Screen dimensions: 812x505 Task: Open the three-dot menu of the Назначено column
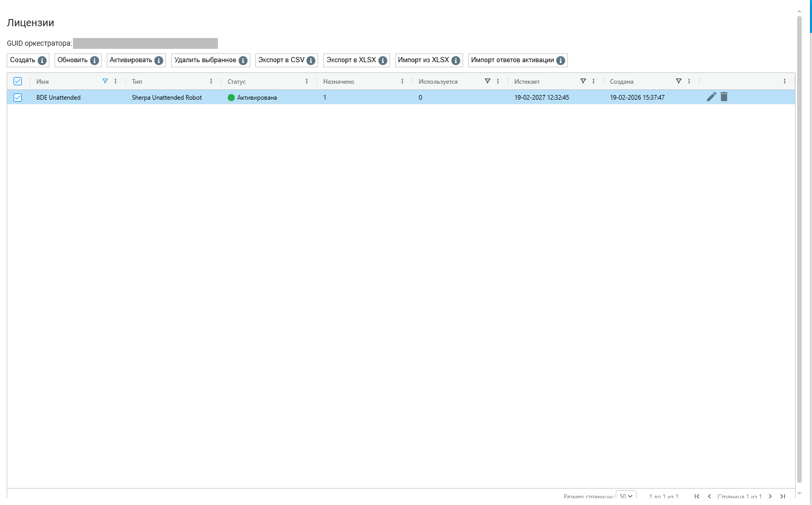pyautogui.click(x=402, y=81)
